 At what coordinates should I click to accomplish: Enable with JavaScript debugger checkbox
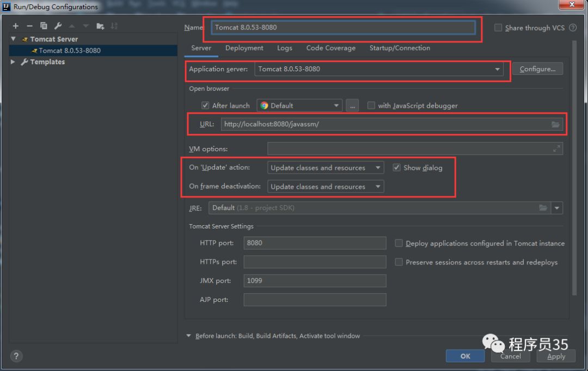click(x=371, y=106)
